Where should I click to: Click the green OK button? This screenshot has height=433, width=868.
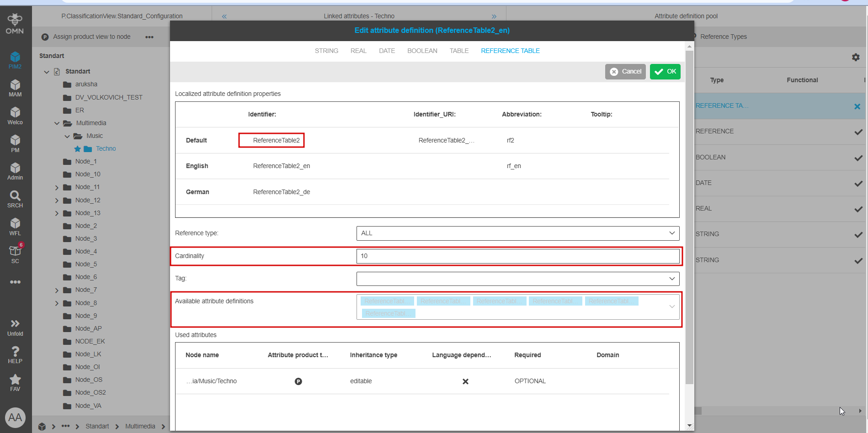[x=665, y=72]
